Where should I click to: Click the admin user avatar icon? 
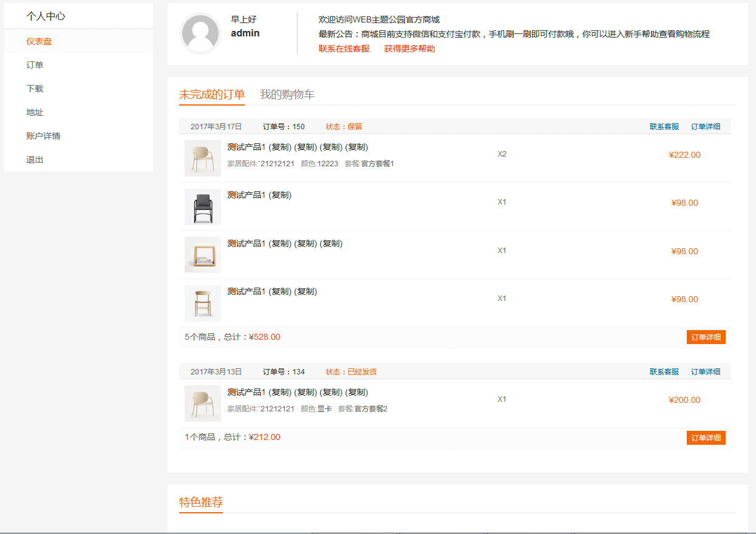click(200, 34)
